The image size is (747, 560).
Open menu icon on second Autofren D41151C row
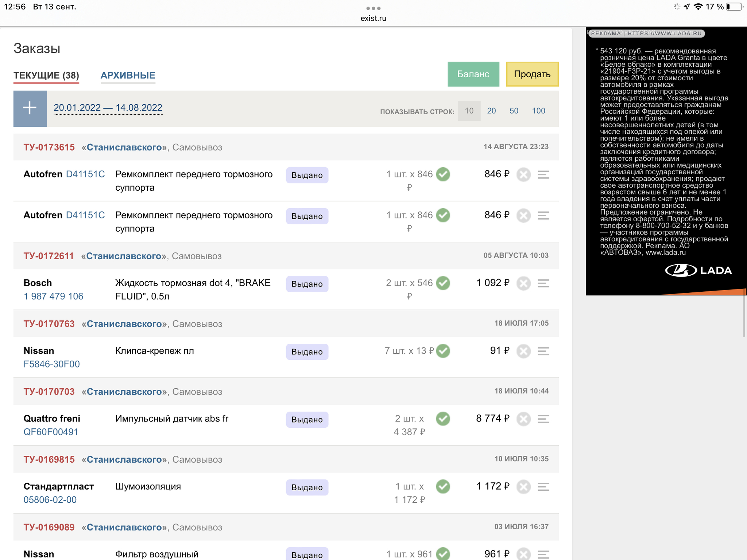point(543,215)
